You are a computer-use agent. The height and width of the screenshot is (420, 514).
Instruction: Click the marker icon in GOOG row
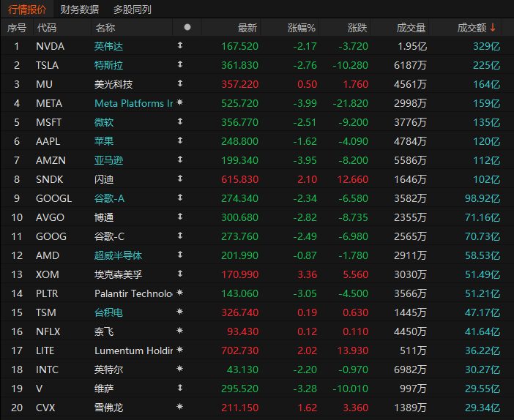coord(180,236)
